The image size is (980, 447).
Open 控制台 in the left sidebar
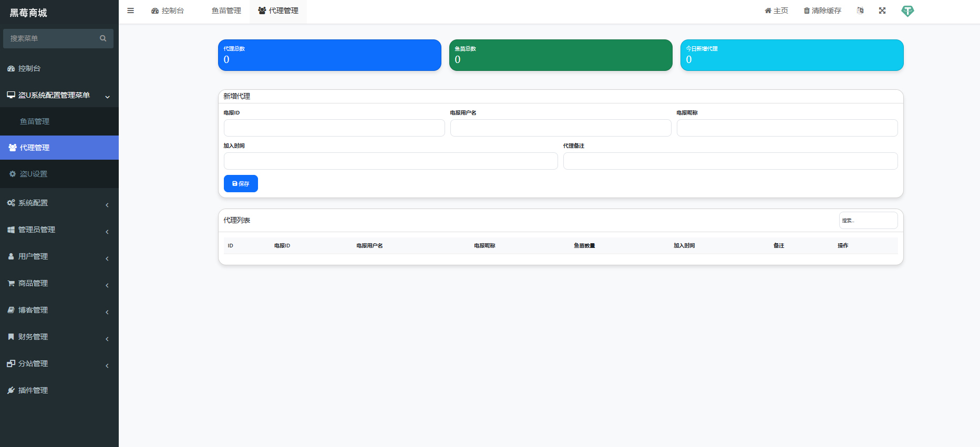[x=29, y=68]
